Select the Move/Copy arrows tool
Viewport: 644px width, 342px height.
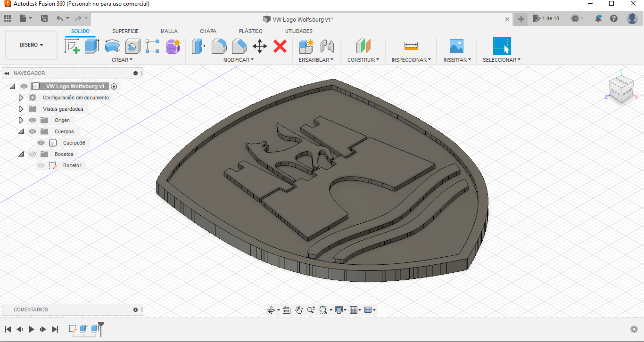[x=260, y=46]
